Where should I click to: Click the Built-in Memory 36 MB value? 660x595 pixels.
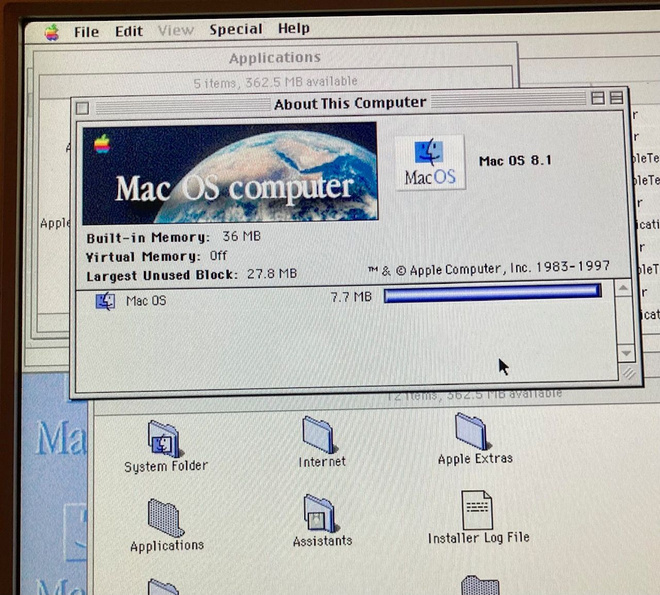coord(241,236)
